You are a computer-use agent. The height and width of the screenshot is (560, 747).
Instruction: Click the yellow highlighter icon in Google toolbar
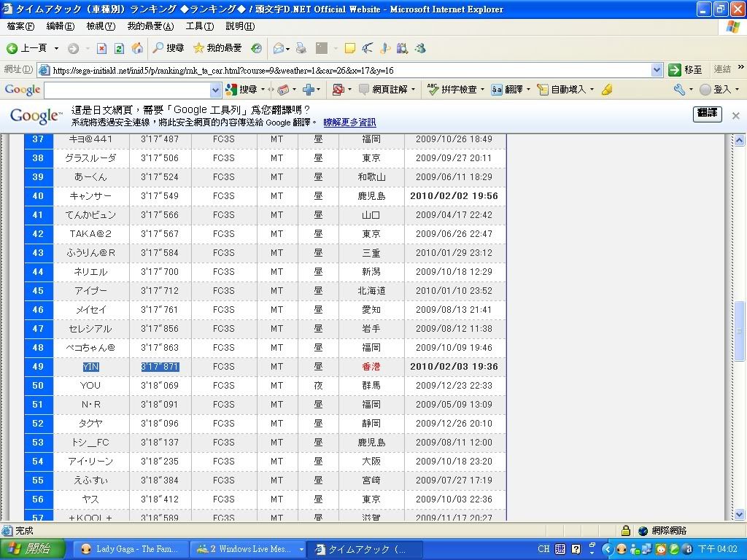click(x=606, y=90)
